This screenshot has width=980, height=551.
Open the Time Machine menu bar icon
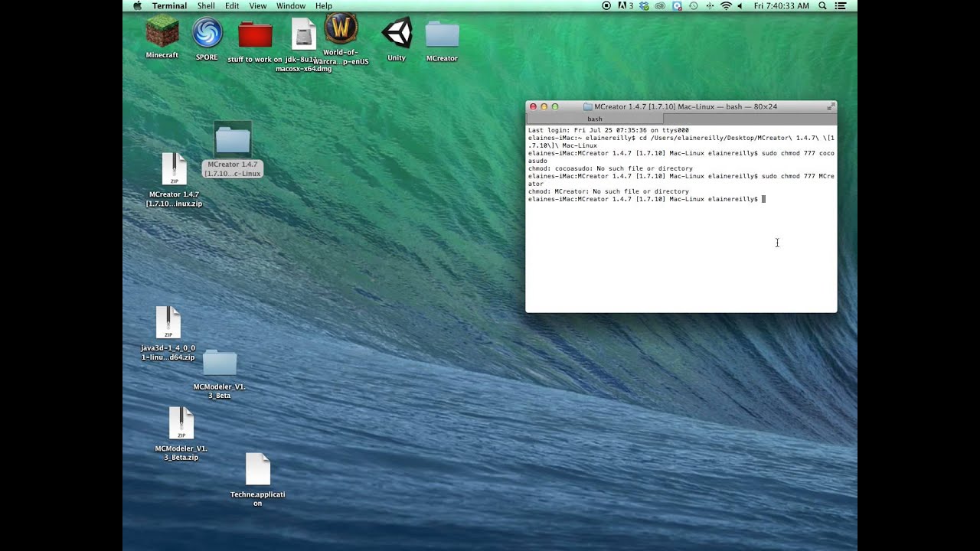[694, 5]
